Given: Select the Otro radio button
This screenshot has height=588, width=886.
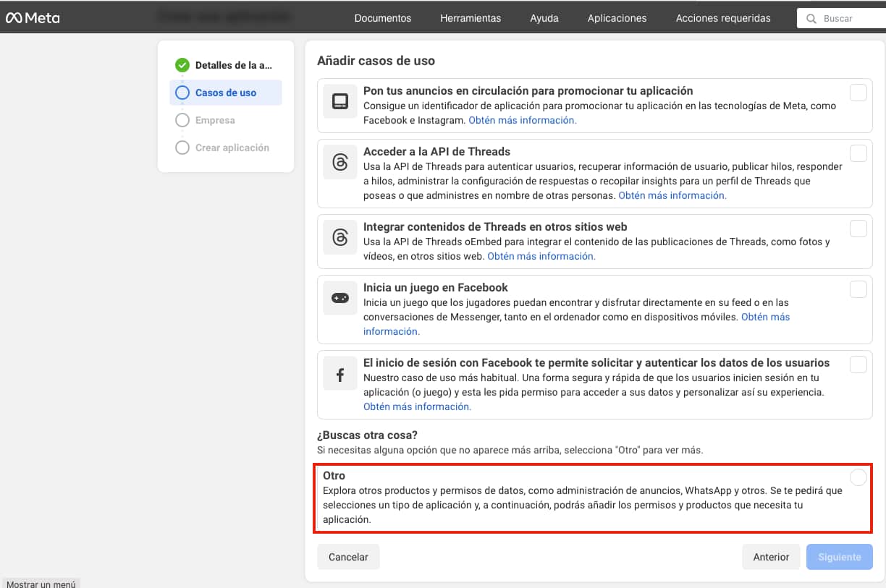Looking at the screenshot, I should coord(858,477).
